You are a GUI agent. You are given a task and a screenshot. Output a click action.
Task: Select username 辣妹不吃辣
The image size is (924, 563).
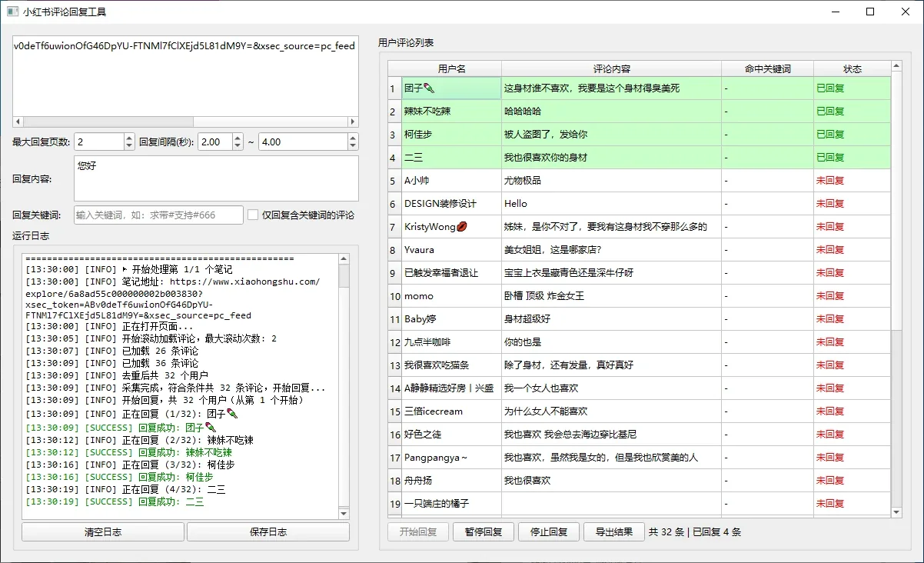point(452,112)
